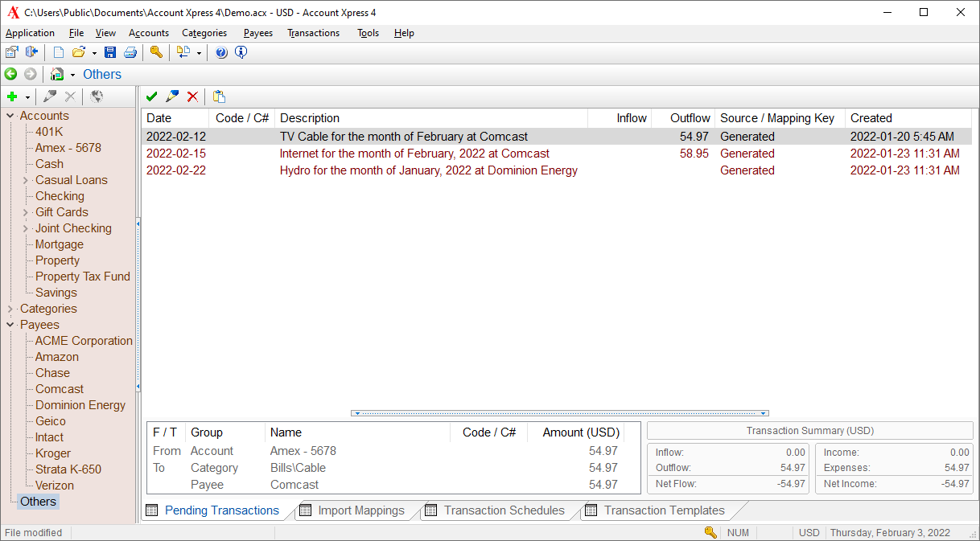Click the paste clipboard icon
Screen dimensions: 980x541
(x=219, y=96)
